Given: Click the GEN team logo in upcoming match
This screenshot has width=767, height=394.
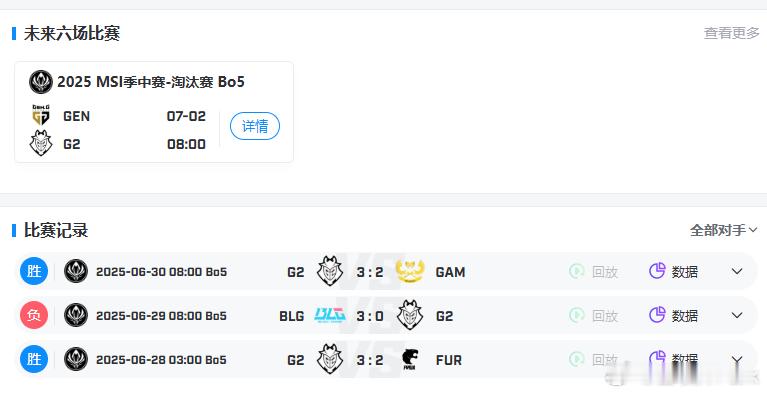Looking at the screenshot, I should point(41,115).
